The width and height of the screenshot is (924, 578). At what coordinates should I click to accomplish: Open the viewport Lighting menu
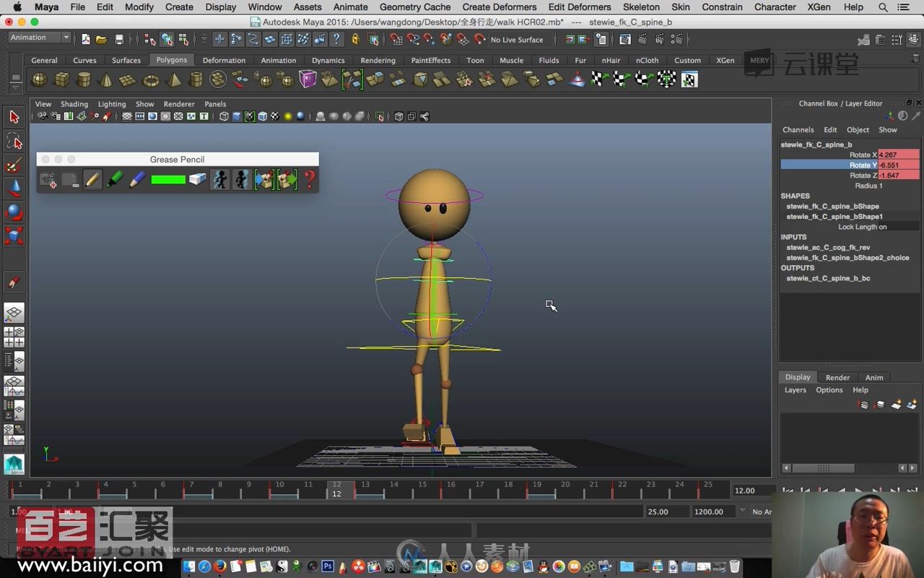point(112,104)
